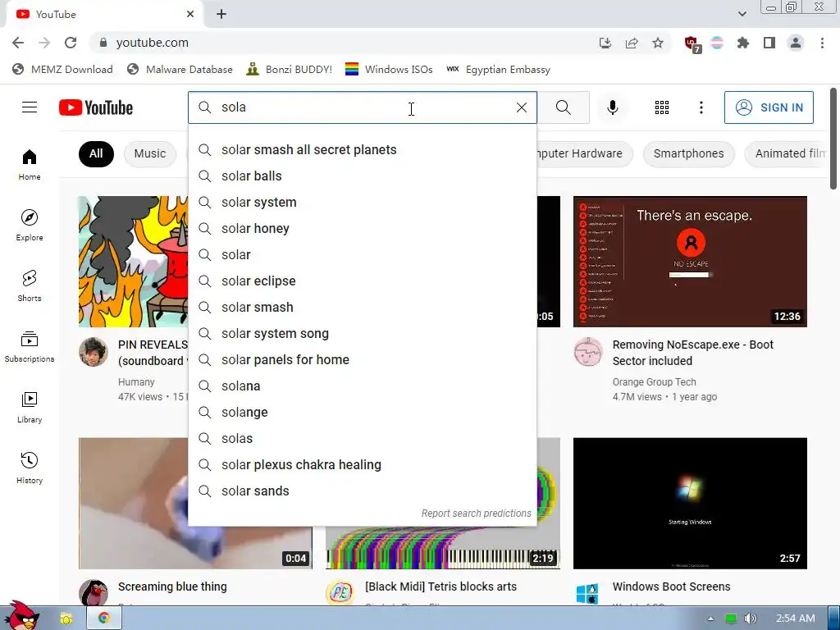Choose suggestion 'solar plexus chakra healing'
Screen dimensions: 840x630
click(x=362, y=465)
